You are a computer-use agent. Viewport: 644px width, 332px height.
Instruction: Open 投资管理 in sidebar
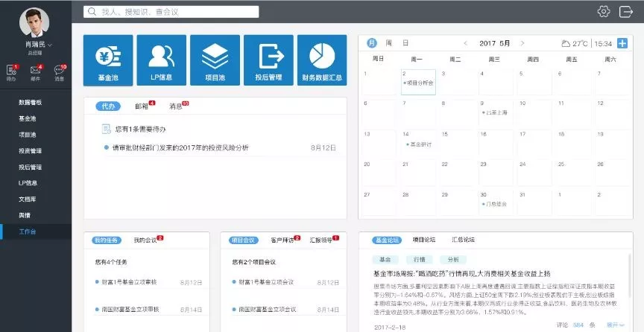(30, 151)
